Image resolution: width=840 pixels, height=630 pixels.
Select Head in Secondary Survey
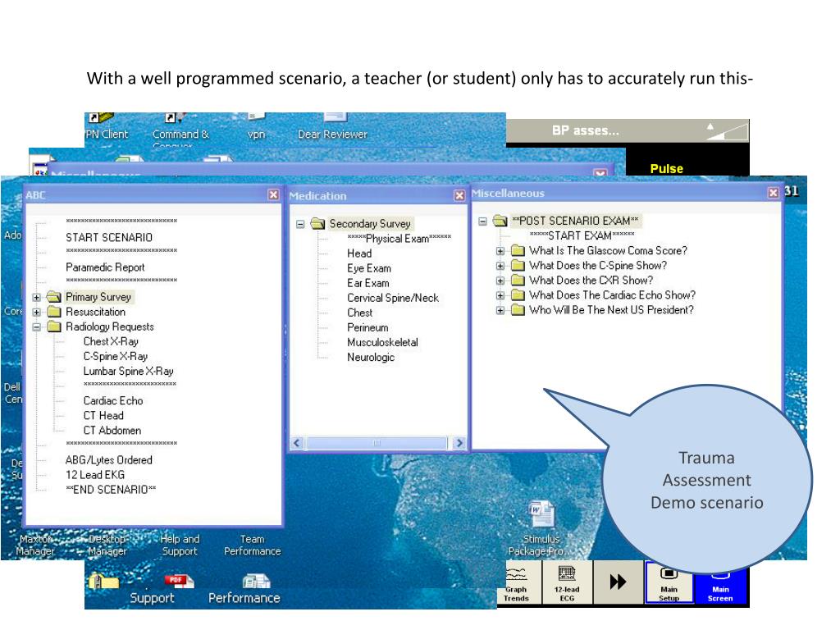click(359, 253)
